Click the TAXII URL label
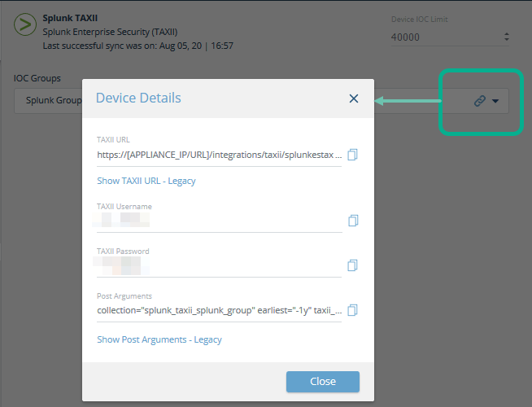Image resolution: width=532 pixels, height=407 pixels. (113, 140)
